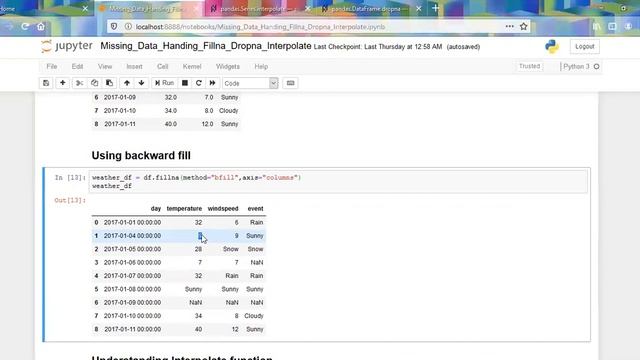The image size is (640, 360).
Task: Click the code cell with df.fillna bfill
Action: 338,182
